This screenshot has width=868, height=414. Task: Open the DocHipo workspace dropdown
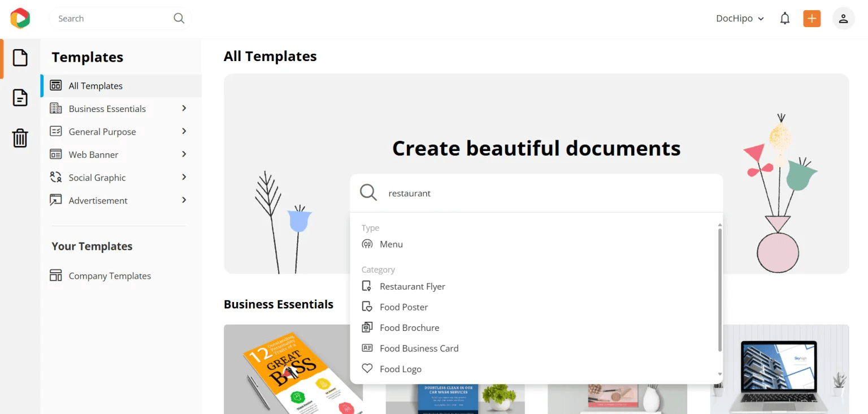(740, 19)
